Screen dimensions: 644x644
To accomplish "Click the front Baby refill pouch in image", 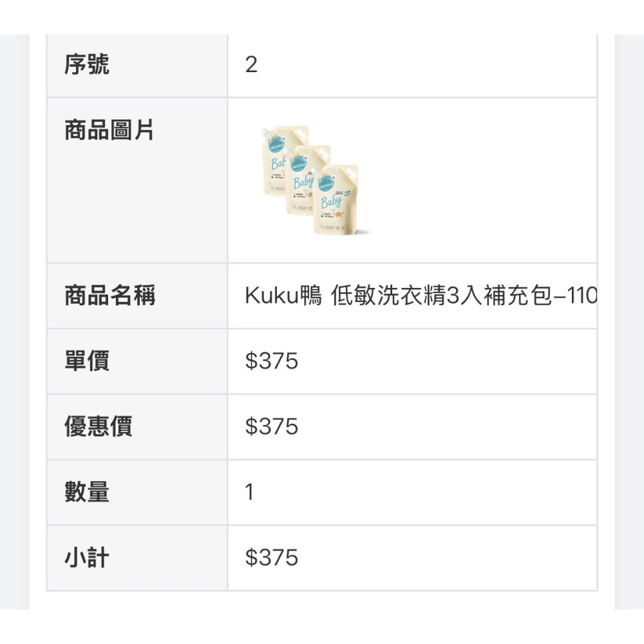I will tap(336, 200).
